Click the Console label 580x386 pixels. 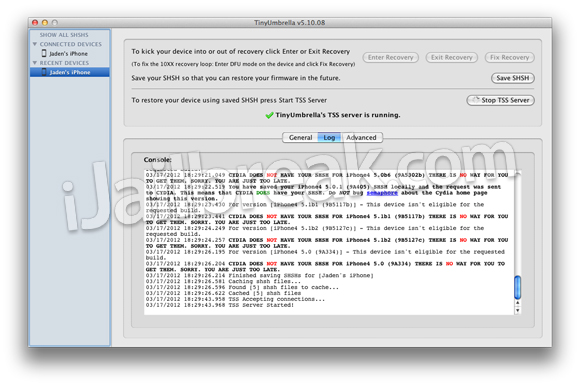pos(158,160)
